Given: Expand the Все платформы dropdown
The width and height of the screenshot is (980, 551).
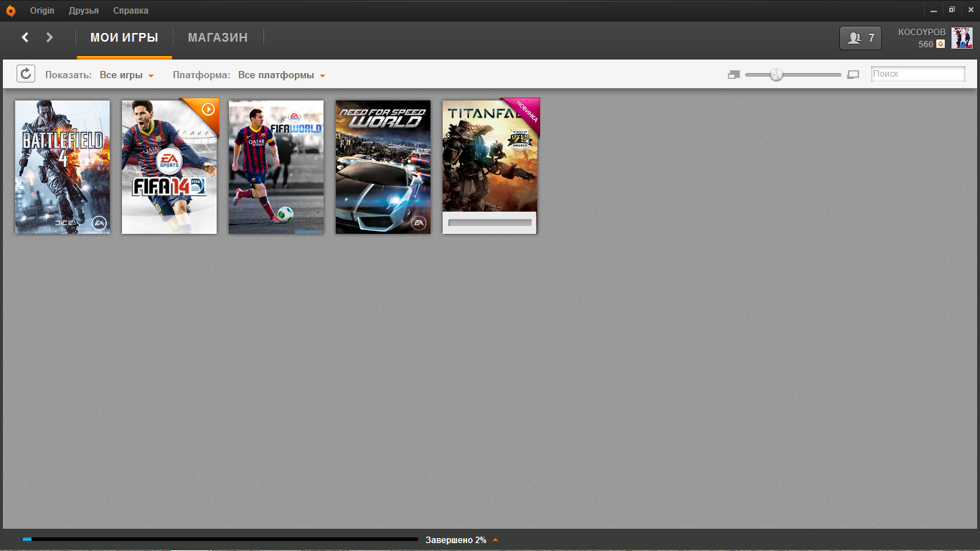Looking at the screenshot, I should tap(282, 75).
